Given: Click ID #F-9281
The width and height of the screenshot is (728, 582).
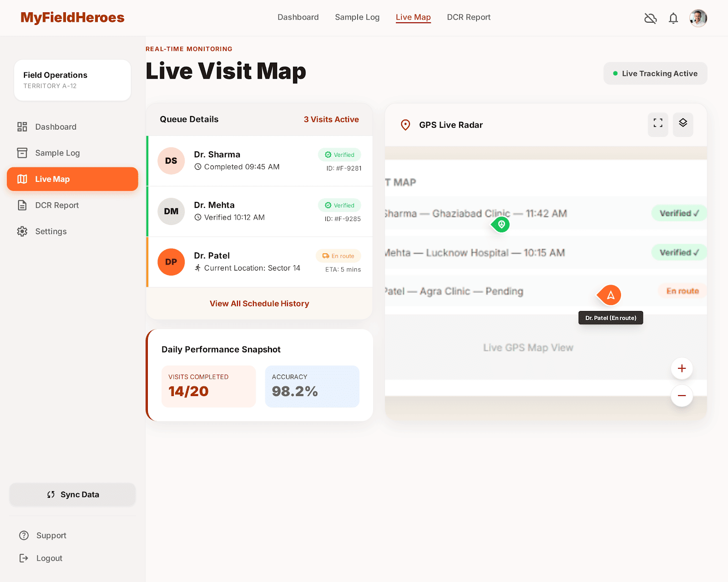Looking at the screenshot, I should click(344, 168).
